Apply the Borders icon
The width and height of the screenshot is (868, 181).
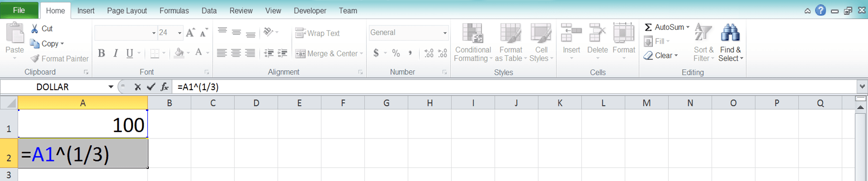(155, 53)
